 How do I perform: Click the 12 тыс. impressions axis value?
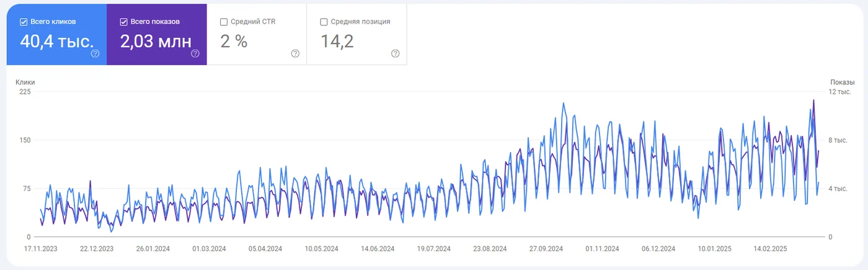click(840, 92)
